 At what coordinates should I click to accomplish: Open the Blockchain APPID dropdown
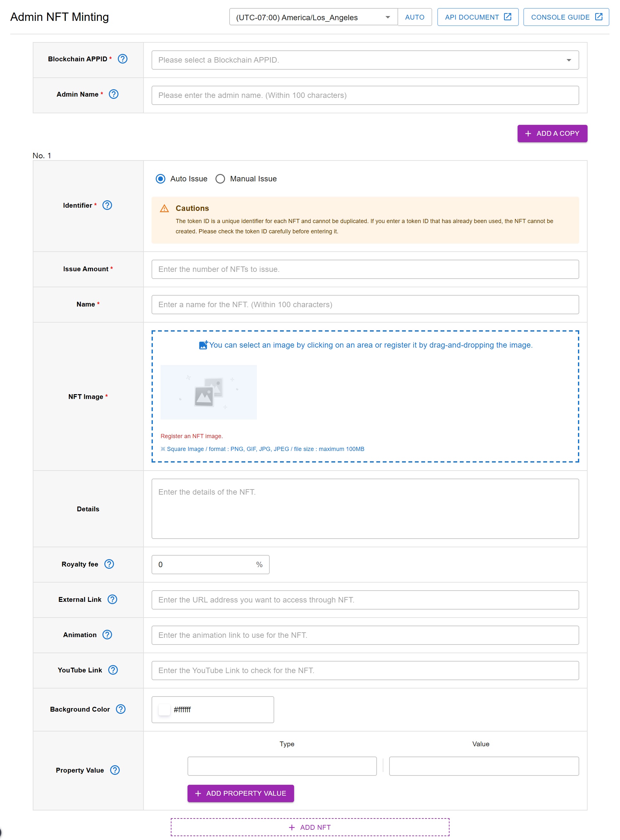coord(365,60)
